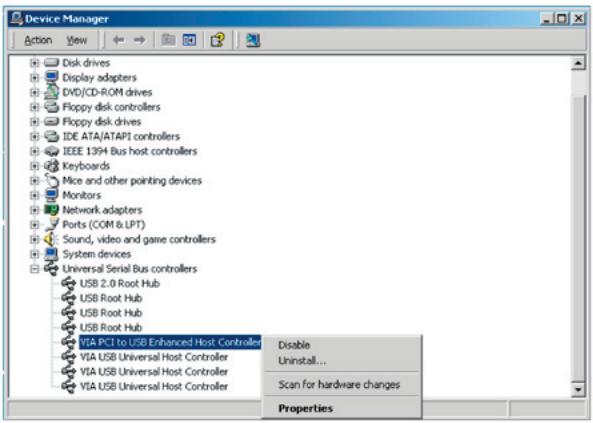
Task: Click the Monitors category icon
Action: (x=51, y=195)
